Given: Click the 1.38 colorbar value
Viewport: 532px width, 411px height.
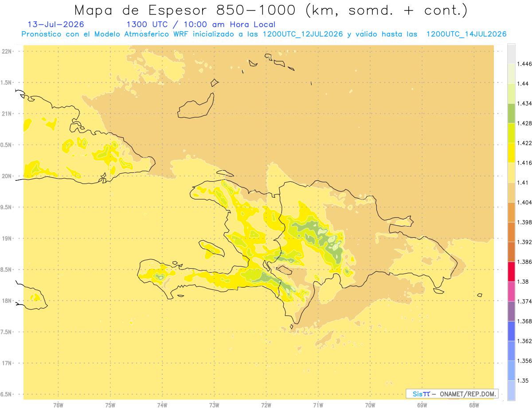Looking at the screenshot, I should pos(524,282).
